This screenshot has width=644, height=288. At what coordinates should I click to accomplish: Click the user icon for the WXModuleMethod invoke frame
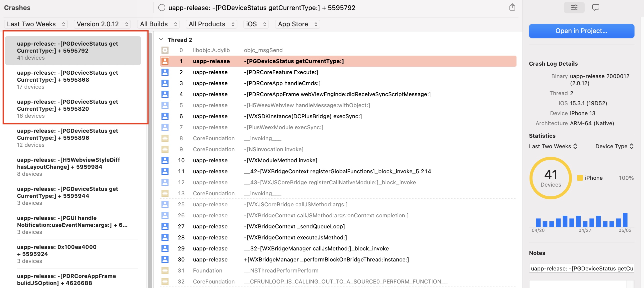click(x=165, y=160)
